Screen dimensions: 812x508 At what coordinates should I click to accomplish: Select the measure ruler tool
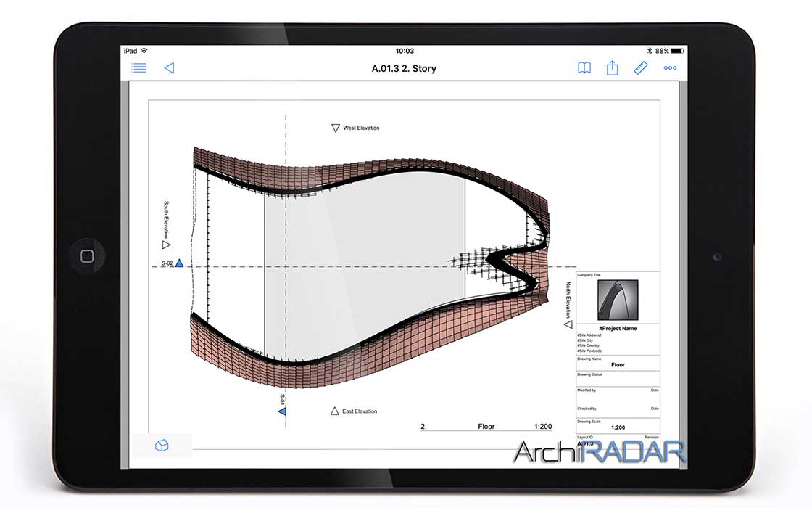pos(640,67)
